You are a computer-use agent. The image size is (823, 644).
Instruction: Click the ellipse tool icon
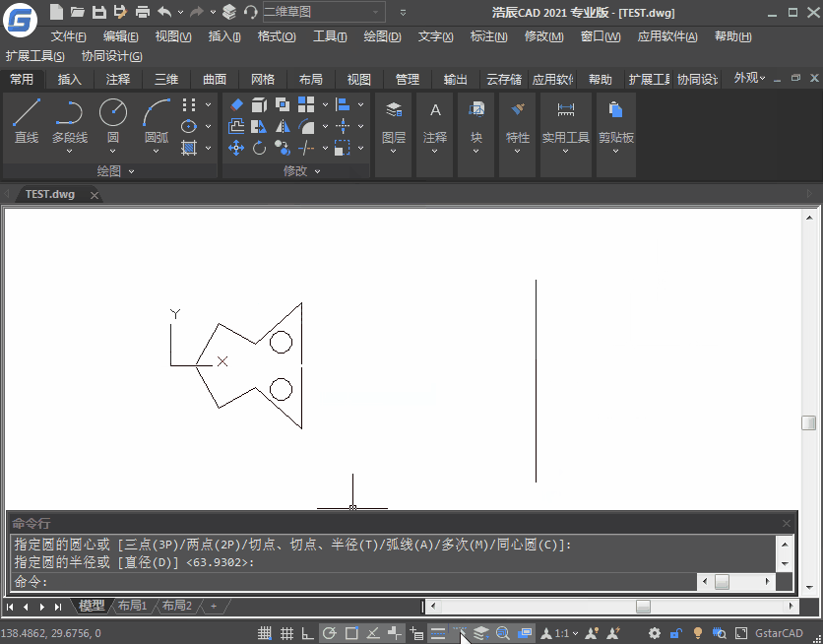click(189, 126)
